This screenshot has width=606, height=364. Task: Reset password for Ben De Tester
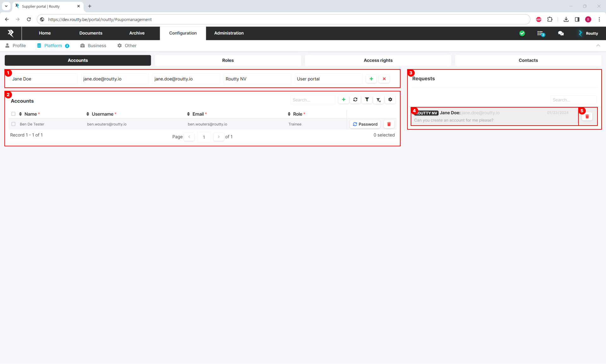tap(365, 124)
